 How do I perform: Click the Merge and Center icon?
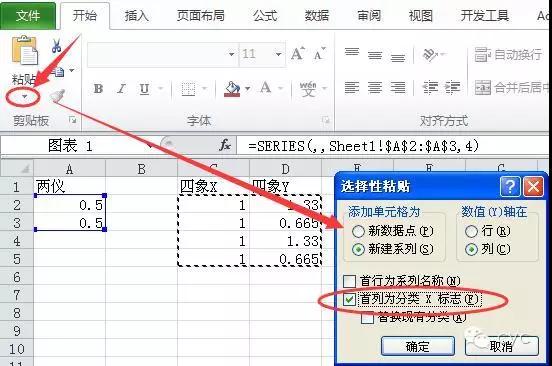click(x=482, y=87)
